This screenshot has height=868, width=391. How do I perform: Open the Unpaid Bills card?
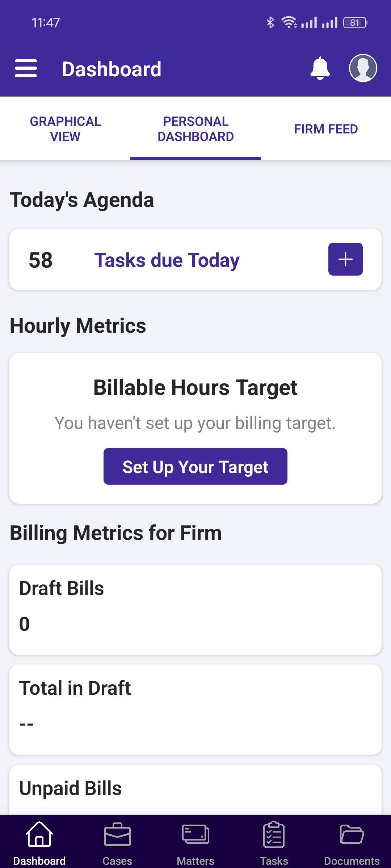[x=195, y=790]
